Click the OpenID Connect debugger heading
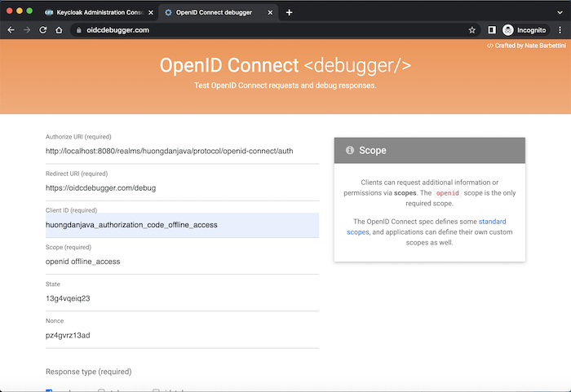Image resolution: width=571 pixels, height=392 pixels. (x=285, y=65)
